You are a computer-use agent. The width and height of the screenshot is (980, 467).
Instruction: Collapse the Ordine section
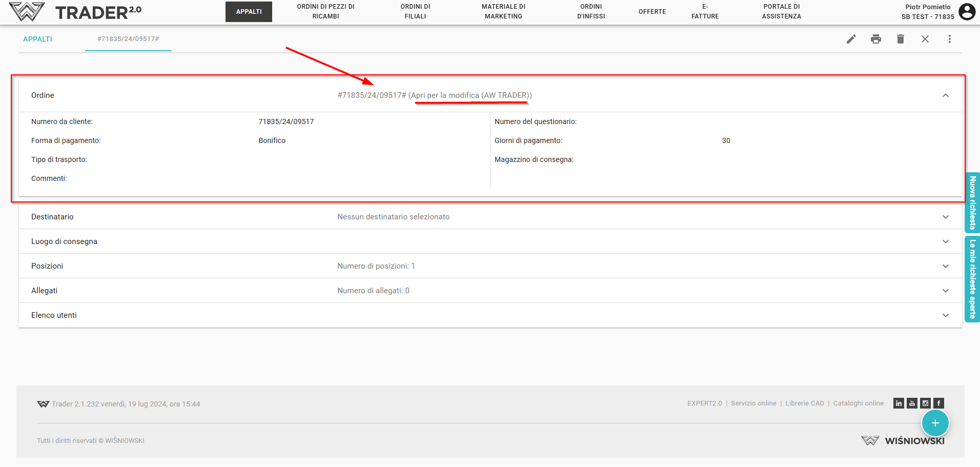[945, 95]
